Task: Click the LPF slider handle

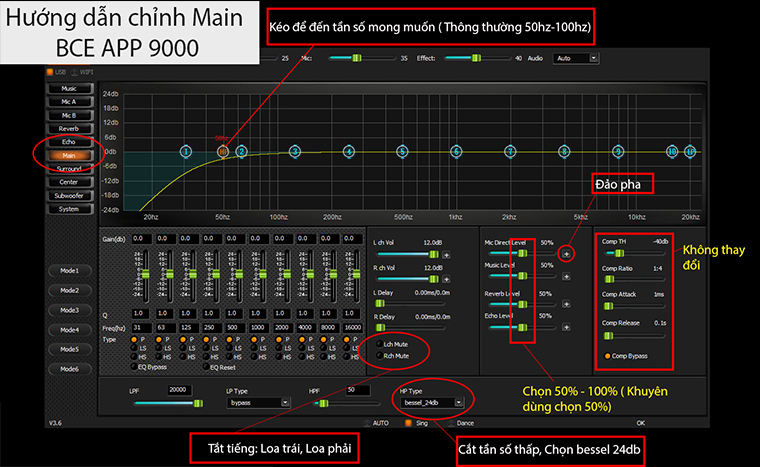Action: point(198,403)
